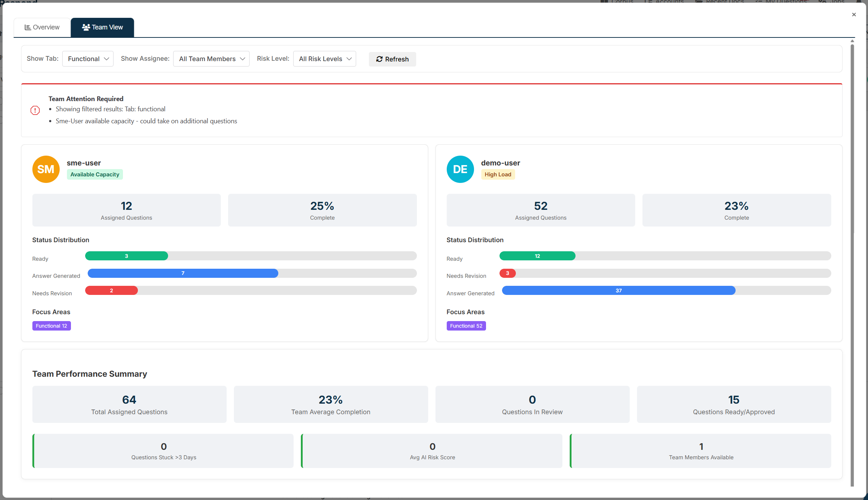
Task: Close the dialog with X icon
Action: [x=854, y=15]
